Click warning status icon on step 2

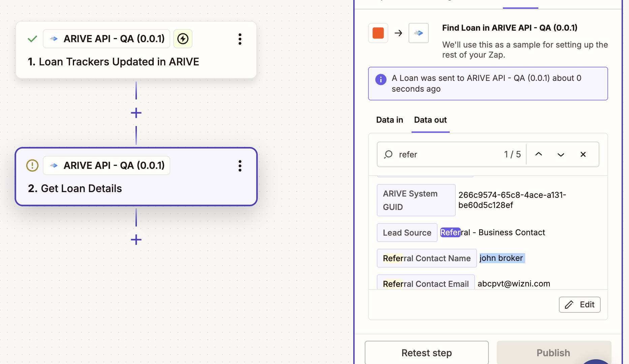pos(32,165)
